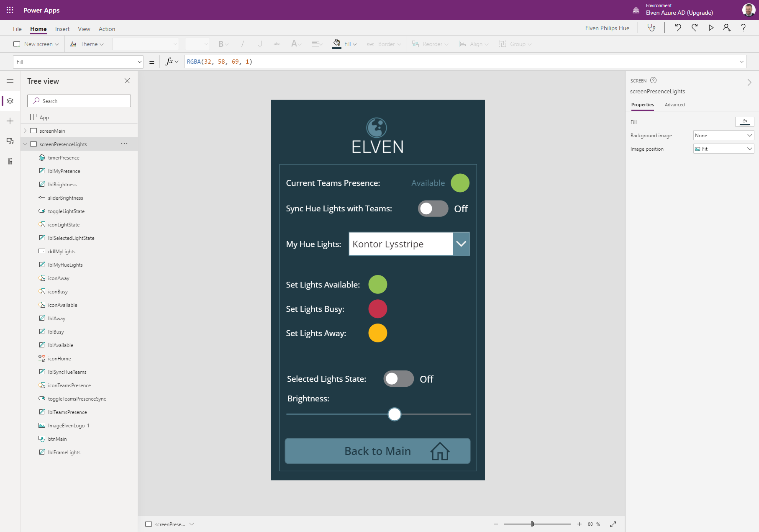Open the Fill toolbar button

[345, 44]
